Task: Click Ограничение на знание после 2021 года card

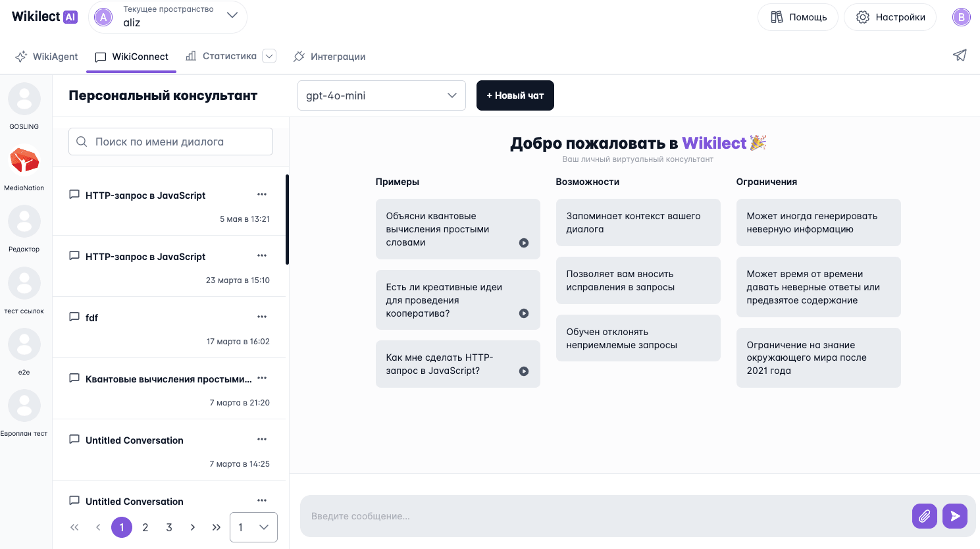Action: (818, 358)
